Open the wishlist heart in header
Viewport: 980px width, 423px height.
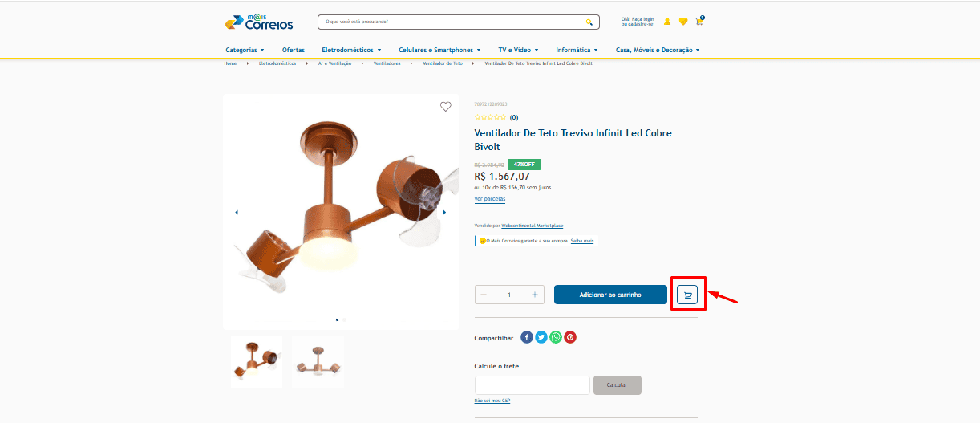click(683, 22)
